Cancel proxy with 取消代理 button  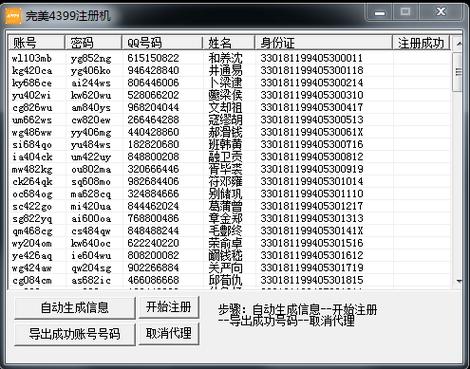click(x=169, y=333)
